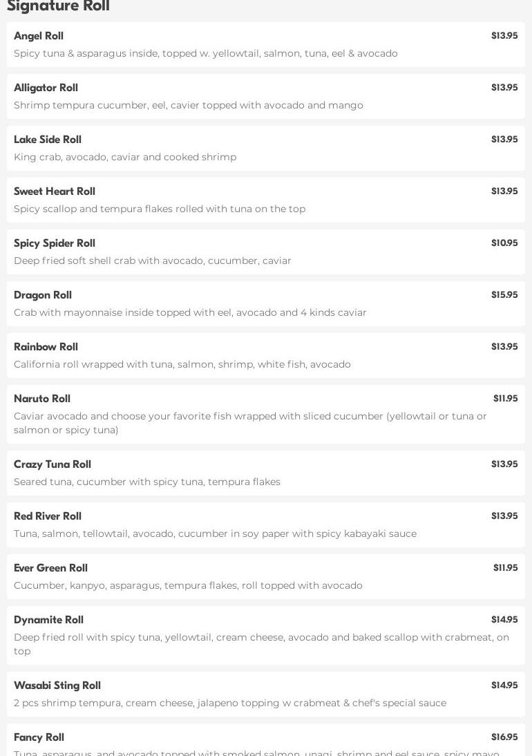
Task: Click the $10.95 Spicy Spider Roll price
Action: click(504, 243)
